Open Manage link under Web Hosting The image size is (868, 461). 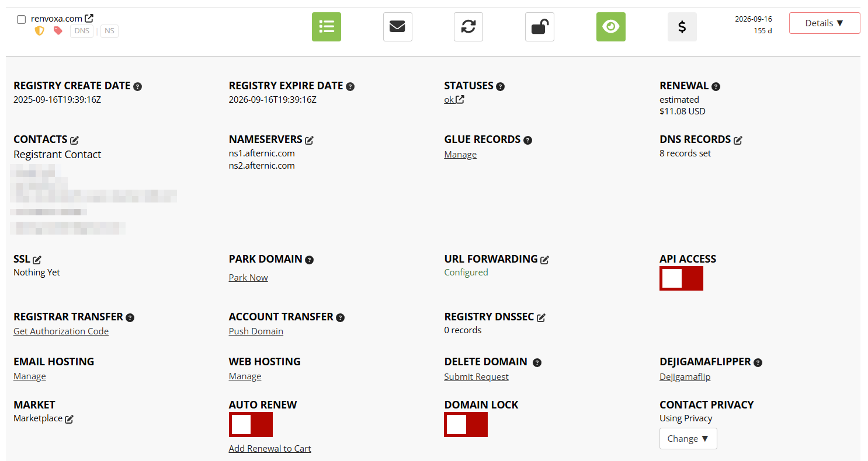click(245, 377)
